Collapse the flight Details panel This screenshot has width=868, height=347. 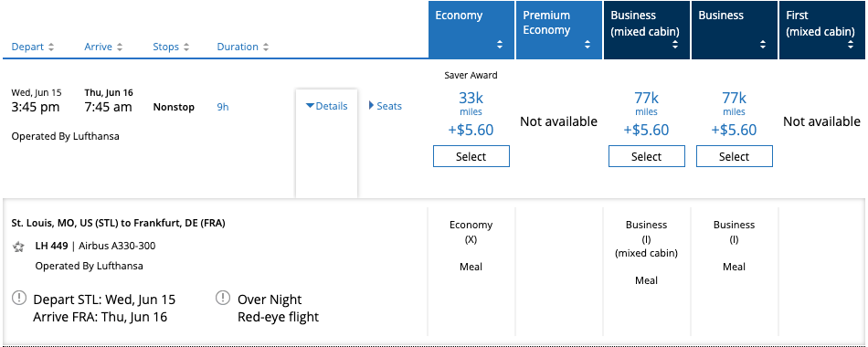(326, 106)
